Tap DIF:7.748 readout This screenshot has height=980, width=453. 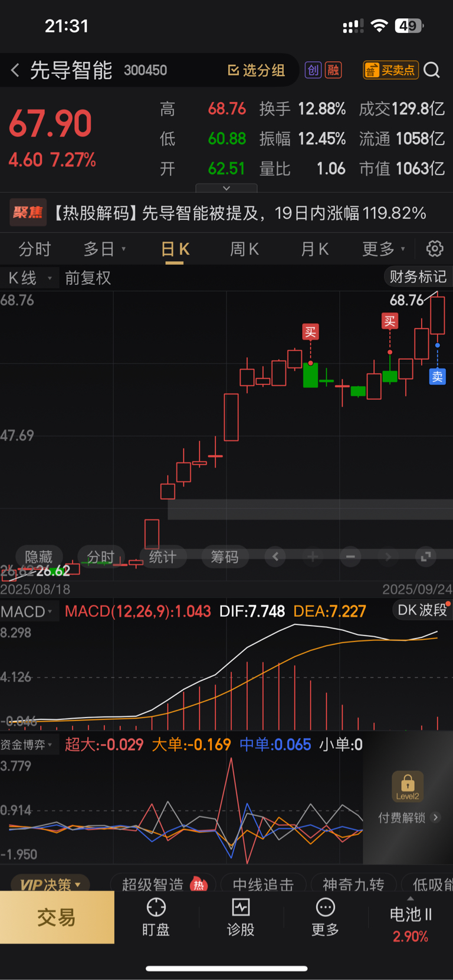coord(252,611)
